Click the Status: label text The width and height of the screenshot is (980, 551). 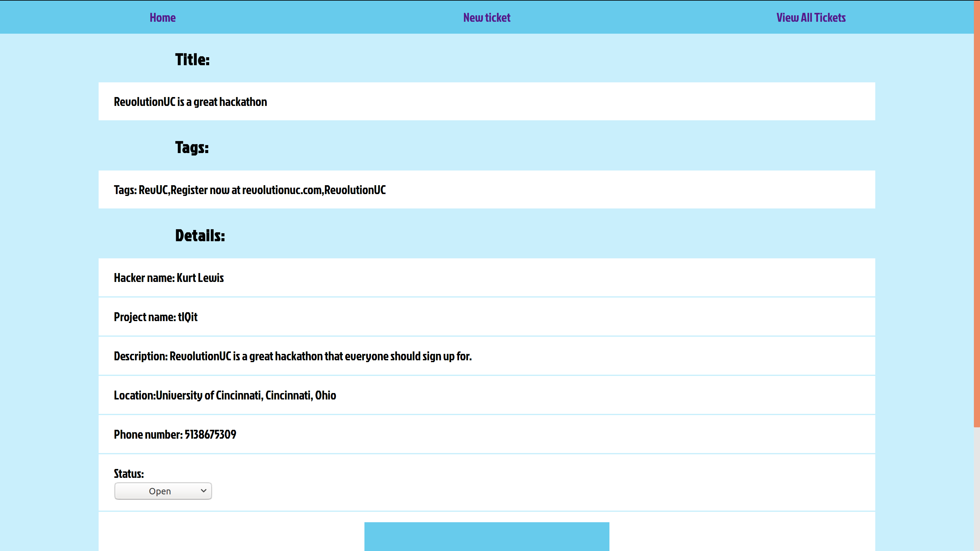129,474
